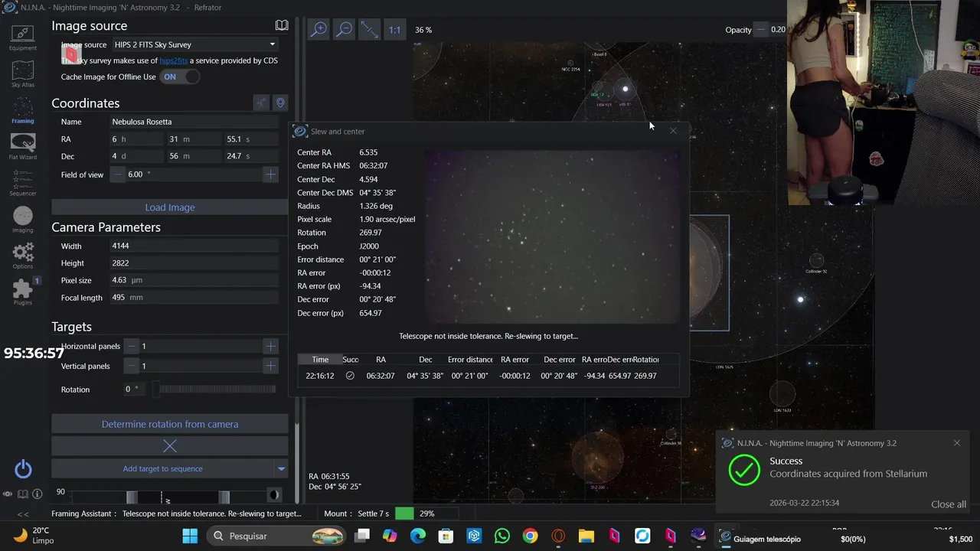Collapse the sidebar with << arrows

[23, 514]
